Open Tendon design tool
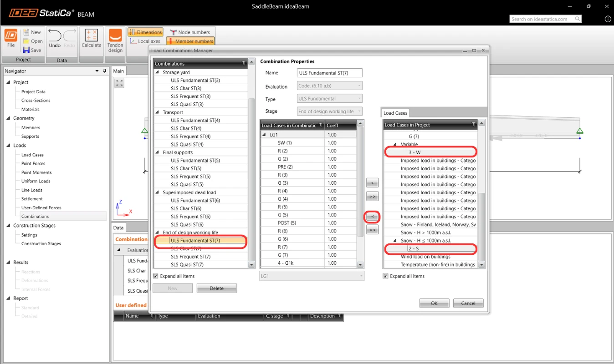 tap(115, 41)
